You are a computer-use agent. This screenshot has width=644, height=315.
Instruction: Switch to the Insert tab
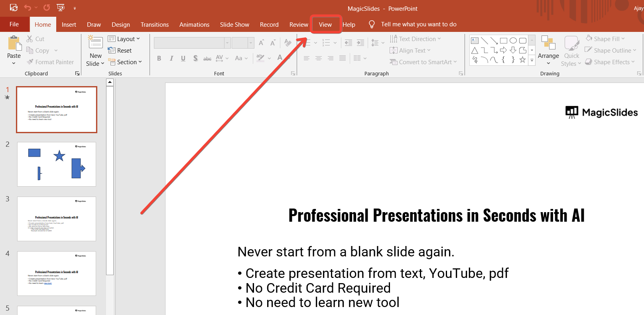[x=69, y=25]
